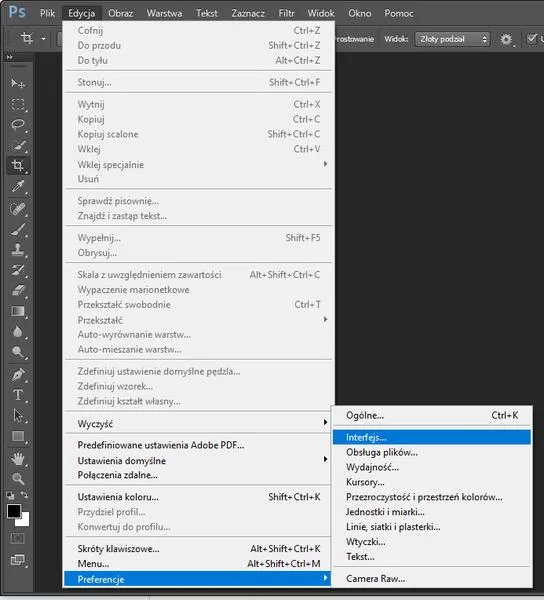Open Ustawienia koloru... entry
The image size is (544, 600).
198,497
